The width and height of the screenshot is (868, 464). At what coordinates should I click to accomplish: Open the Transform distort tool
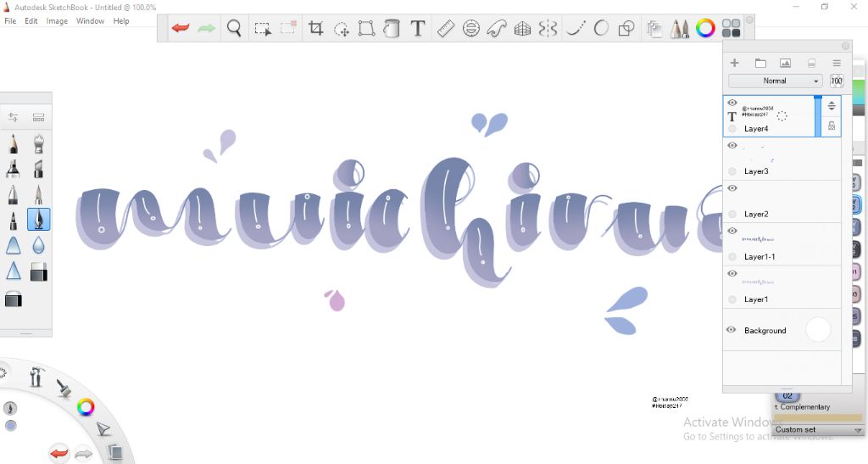pos(366,28)
